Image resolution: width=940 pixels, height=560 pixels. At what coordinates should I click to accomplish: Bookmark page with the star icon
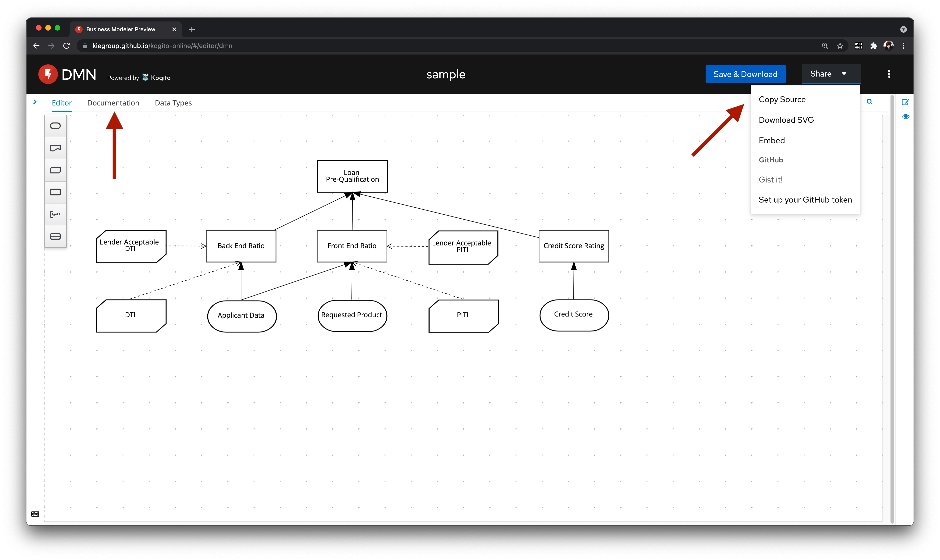(x=840, y=46)
